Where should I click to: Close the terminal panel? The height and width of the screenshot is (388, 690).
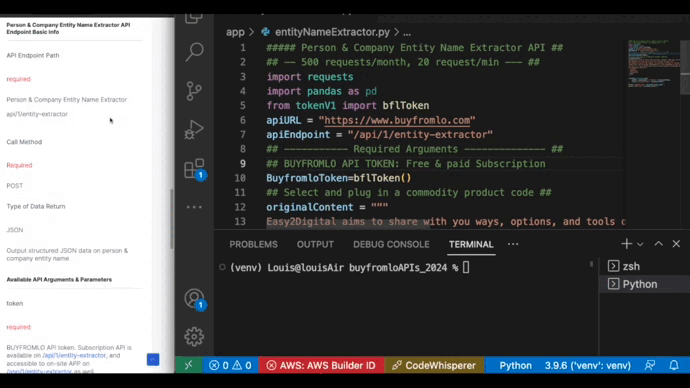[676, 244]
